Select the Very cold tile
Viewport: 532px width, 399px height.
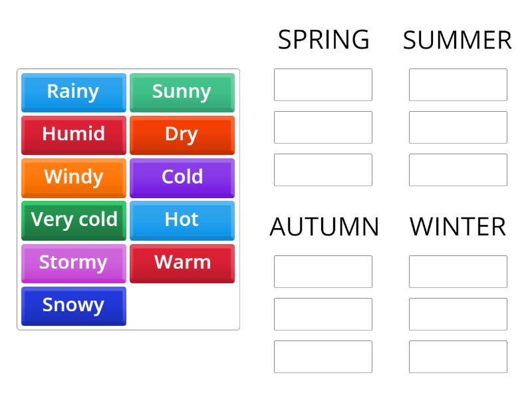tap(73, 220)
